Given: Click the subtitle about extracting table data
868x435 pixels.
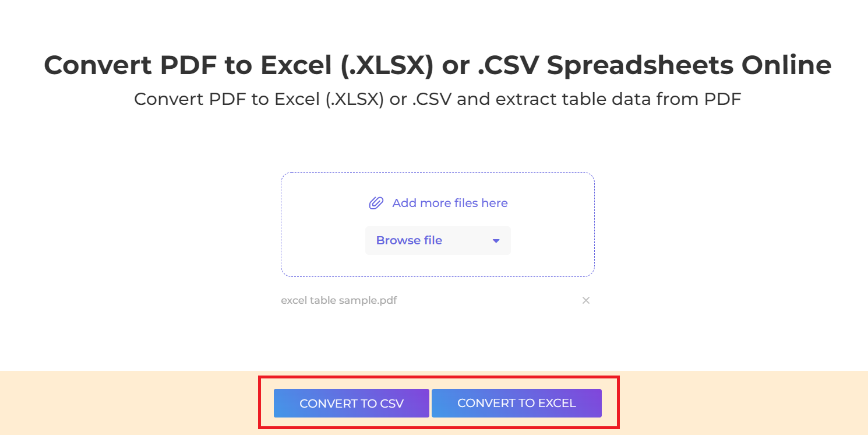Looking at the screenshot, I should pos(437,99).
